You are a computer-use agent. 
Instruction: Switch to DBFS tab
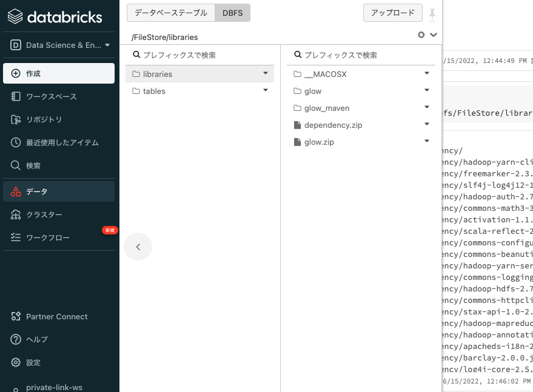pos(232,13)
